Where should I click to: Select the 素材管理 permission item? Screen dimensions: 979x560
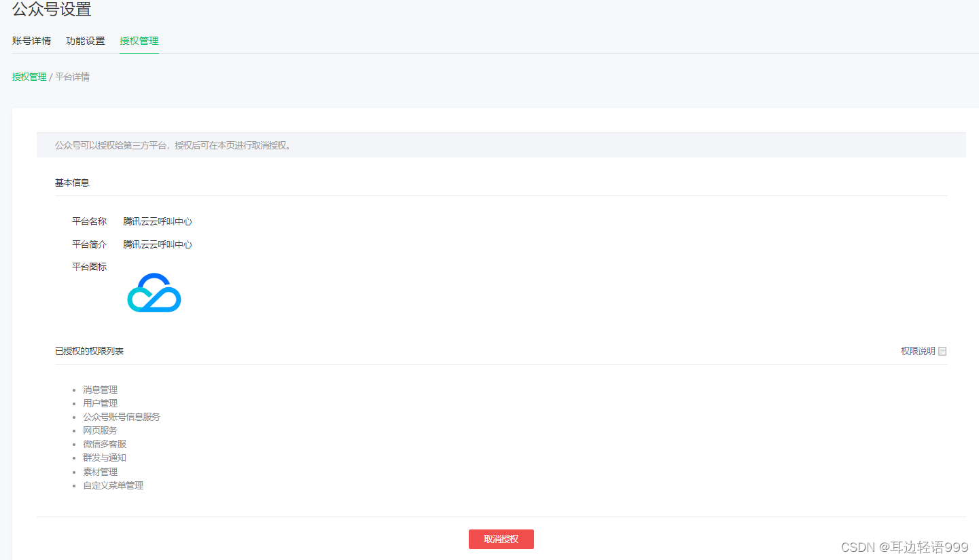pos(101,472)
